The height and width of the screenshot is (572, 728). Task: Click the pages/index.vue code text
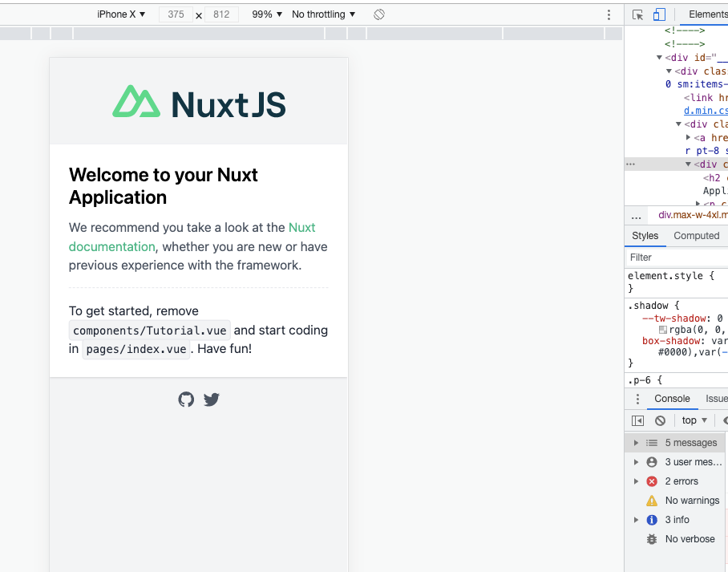pyautogui.click(x=136, y=349)
